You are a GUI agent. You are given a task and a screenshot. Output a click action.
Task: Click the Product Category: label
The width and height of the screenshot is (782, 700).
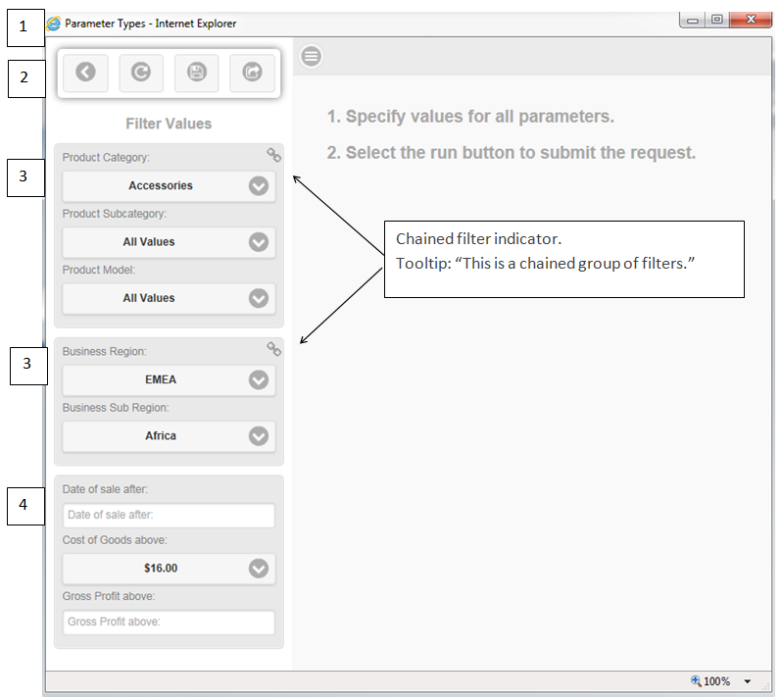point(106,158)
